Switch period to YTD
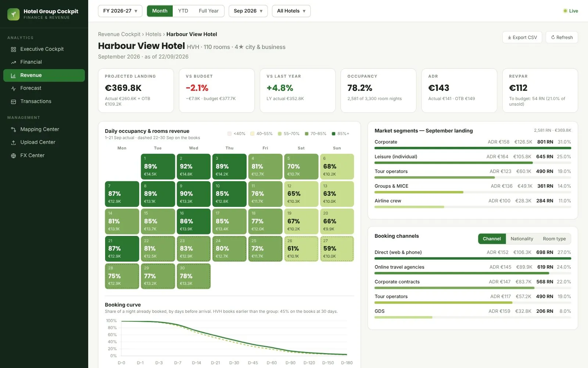This screenshot has width=588, height=368. point(183,11)
